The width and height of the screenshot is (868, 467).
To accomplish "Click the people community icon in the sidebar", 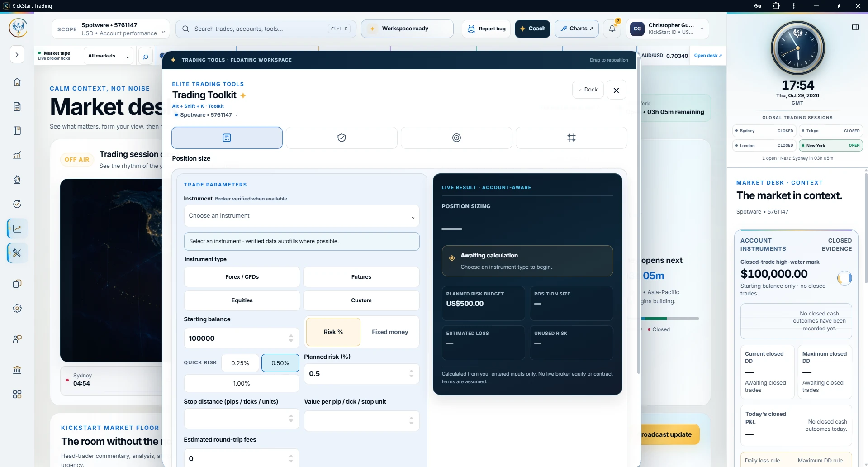I will pos(17,339).
